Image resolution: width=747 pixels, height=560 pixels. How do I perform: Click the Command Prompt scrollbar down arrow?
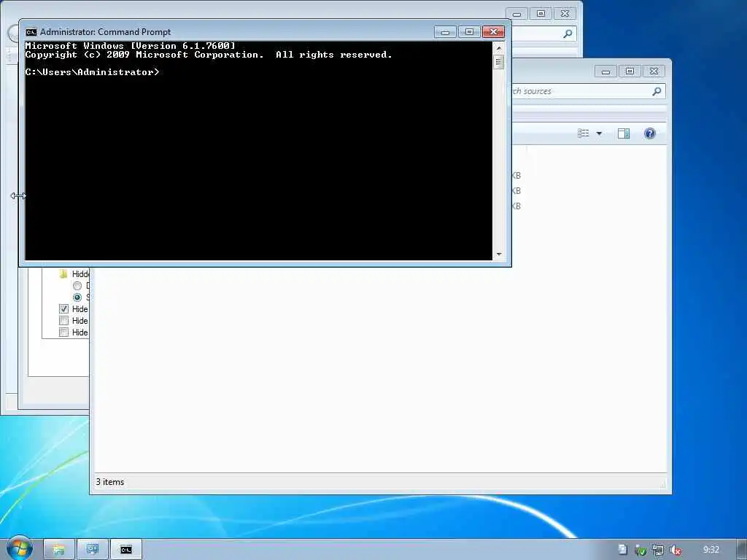click(x=499, y=254)
